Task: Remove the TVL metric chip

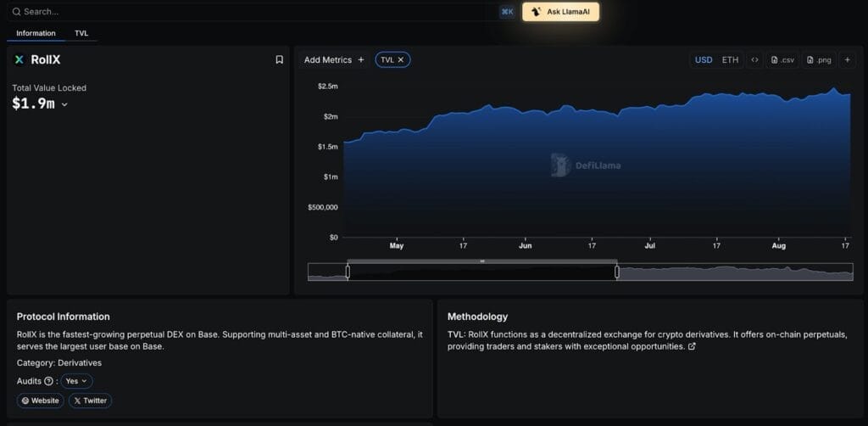Action: click(401, 60)
